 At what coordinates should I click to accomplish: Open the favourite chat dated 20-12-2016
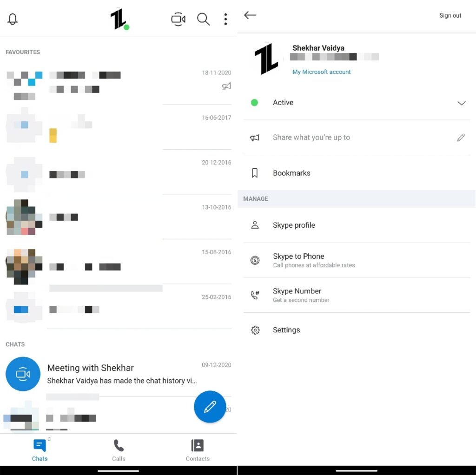(119, 172)
